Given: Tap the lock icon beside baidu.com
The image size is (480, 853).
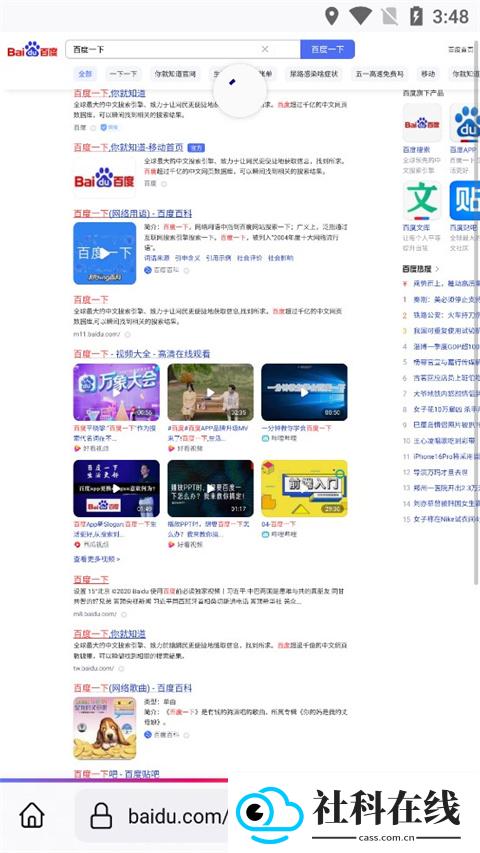Looking at the screenshot, I should tap(101, 816).
